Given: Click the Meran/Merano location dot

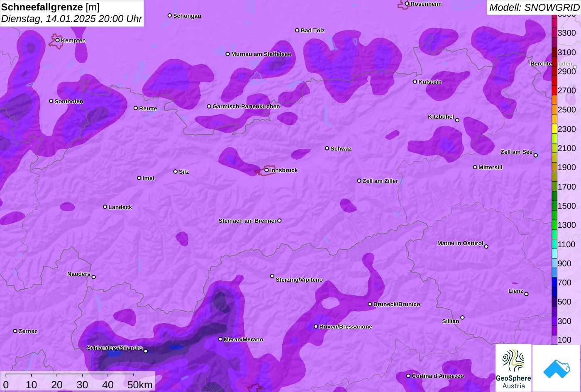Looking at the screenshot, I should (220, 339).
